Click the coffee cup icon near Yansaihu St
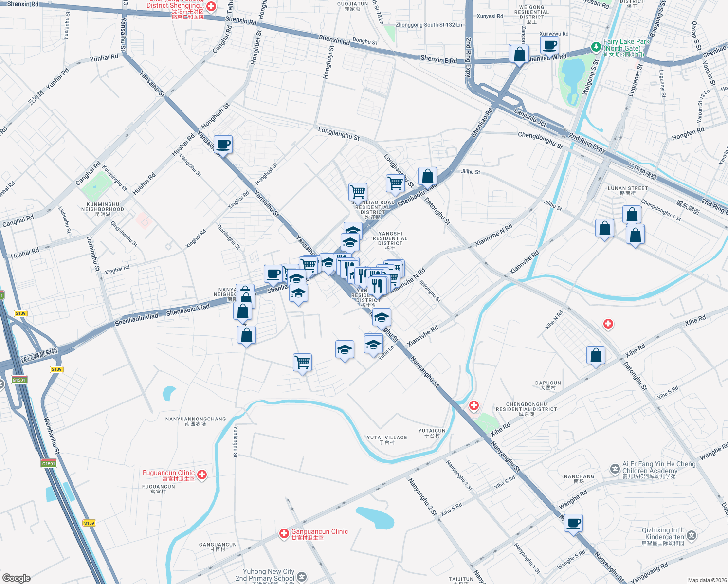 (x=223, y=145)
